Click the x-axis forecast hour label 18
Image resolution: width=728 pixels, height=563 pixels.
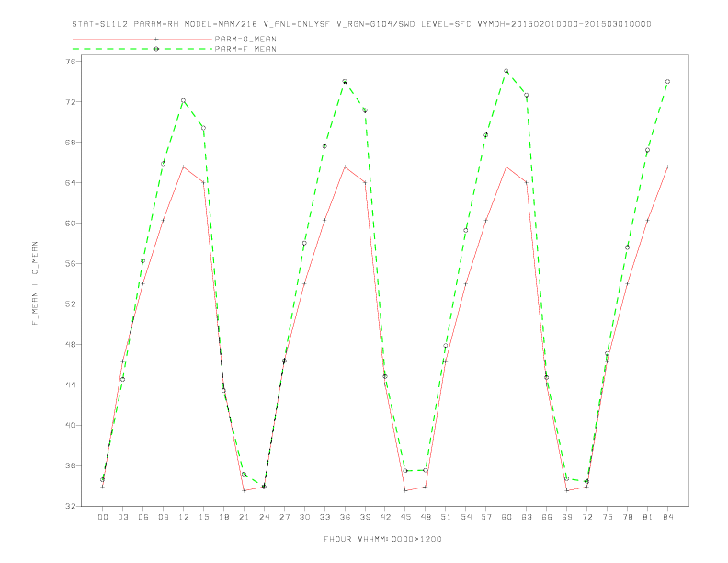[x=223, y=517]
